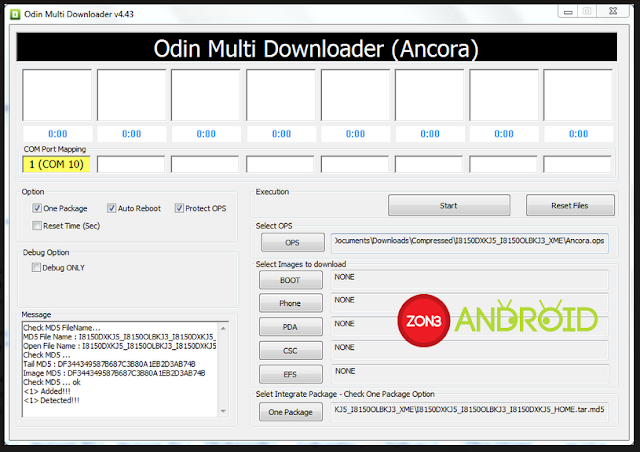Click the 'Check MD5 FileName...' log line
This screenshot has width=640, height=452.
(62, 328)
